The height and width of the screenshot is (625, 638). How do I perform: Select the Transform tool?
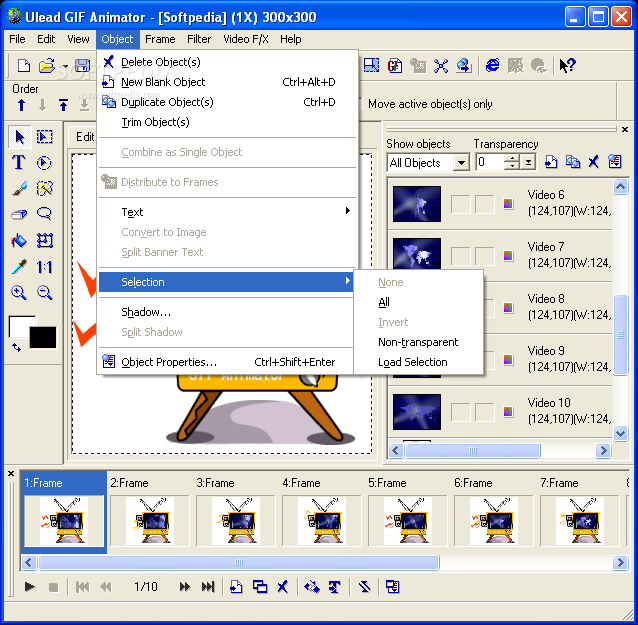(x=44, y=240)
